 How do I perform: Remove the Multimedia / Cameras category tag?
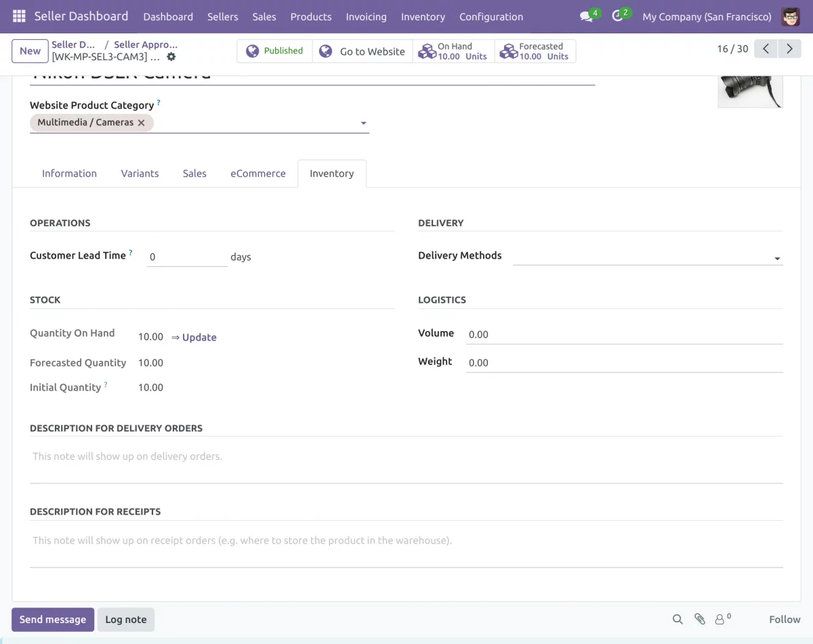[141, 123]
